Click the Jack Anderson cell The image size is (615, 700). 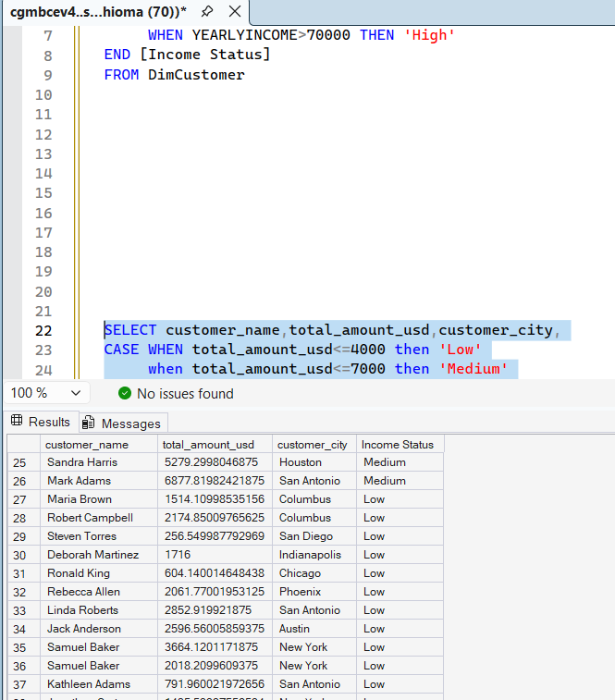click(99, 629)
